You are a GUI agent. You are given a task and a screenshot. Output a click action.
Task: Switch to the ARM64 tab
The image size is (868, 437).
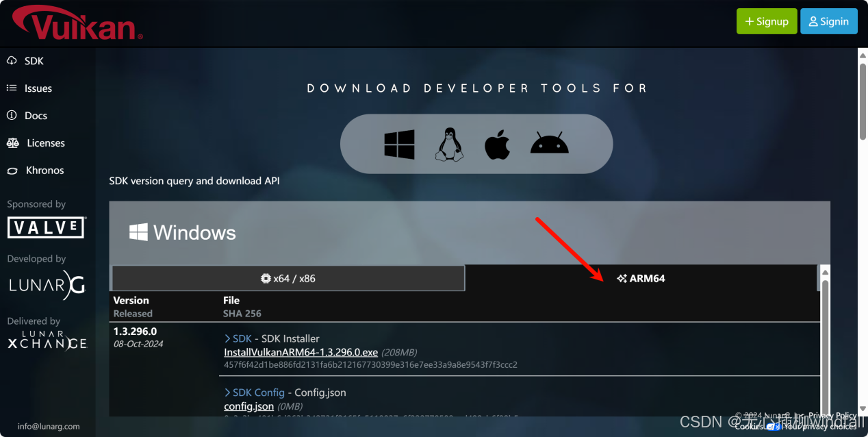coord(641,278)
